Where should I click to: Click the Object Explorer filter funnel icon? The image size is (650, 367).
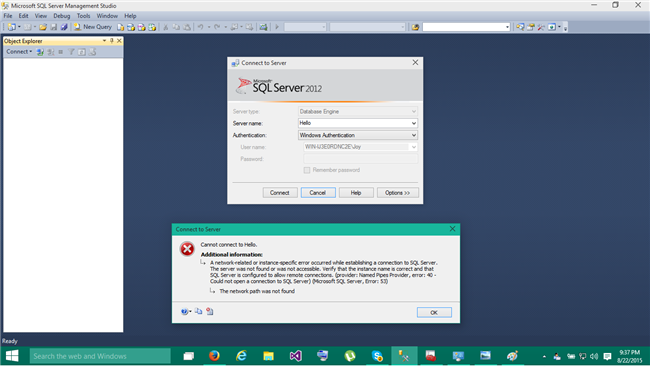71,52
